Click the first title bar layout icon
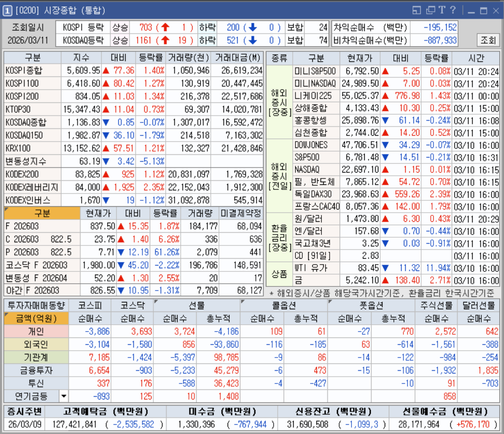This screenshot has height=434, width=504. (x=416, y=10)
